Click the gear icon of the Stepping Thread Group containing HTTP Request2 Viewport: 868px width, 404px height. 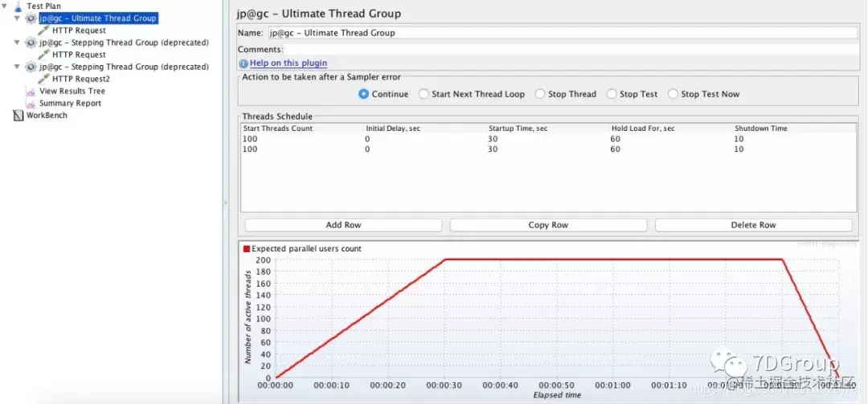point(31,67)
